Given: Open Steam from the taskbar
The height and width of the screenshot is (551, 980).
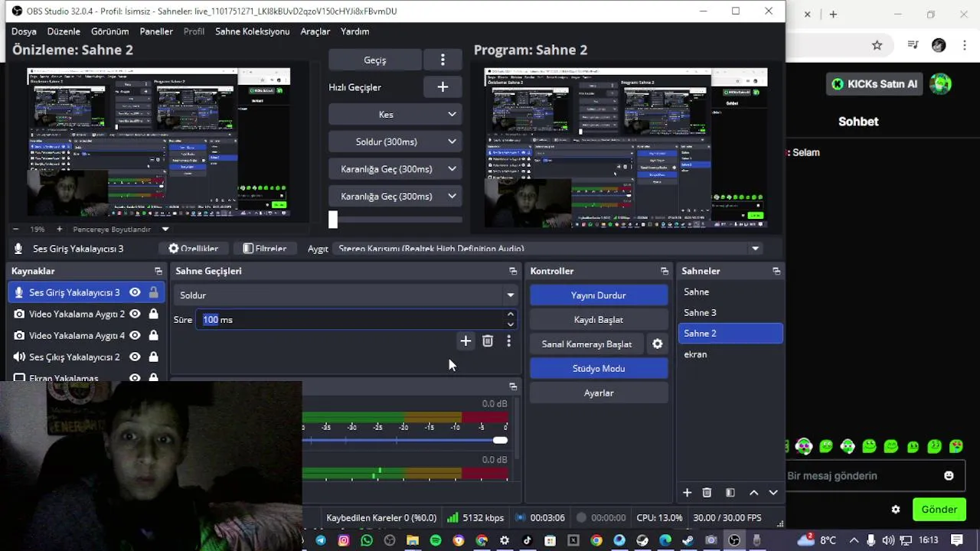Looking at the screenshot, I should point(688,540).
